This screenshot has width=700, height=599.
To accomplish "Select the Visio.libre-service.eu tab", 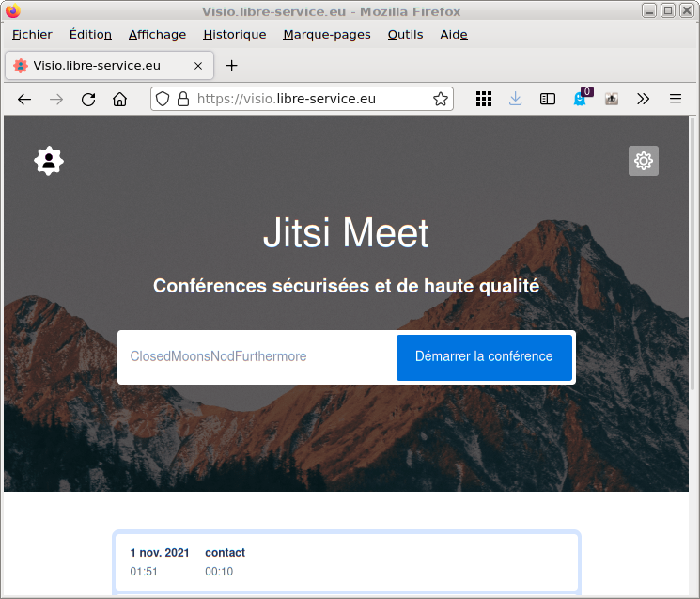I will (x=109, y=65).
